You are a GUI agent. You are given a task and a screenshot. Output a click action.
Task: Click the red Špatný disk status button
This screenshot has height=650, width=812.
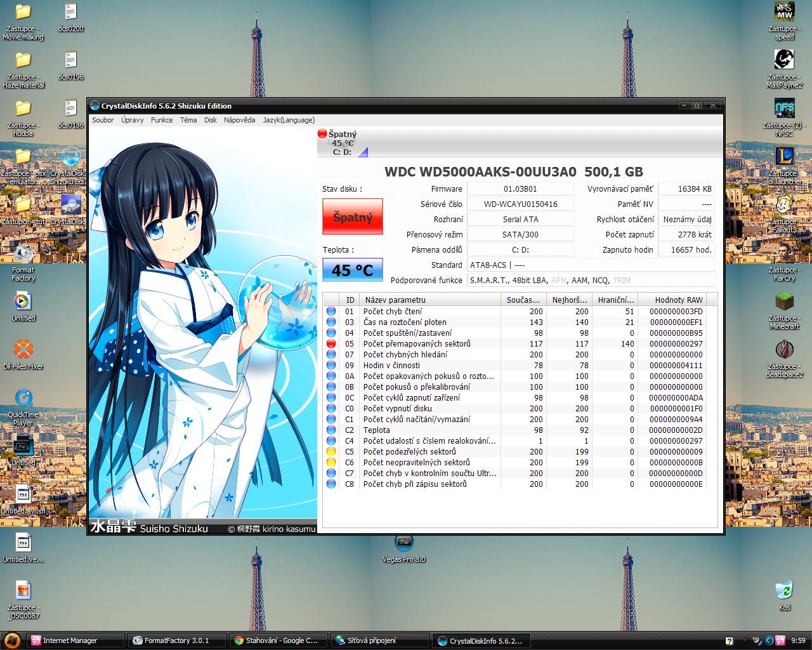pos(353,217)
